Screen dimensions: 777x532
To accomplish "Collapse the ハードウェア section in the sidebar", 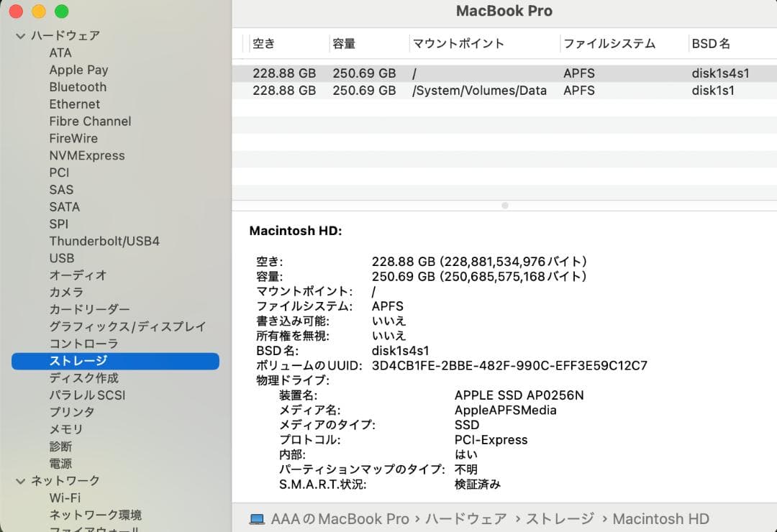I will point(19,35).
